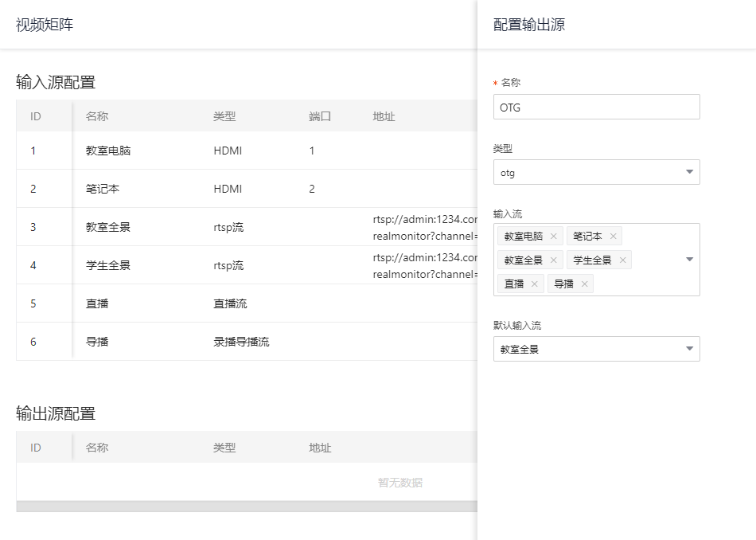The width and height of the screenshot is (756, 540).
Task: Click the 名称 input field containing OTG
Action: point(597,107)
